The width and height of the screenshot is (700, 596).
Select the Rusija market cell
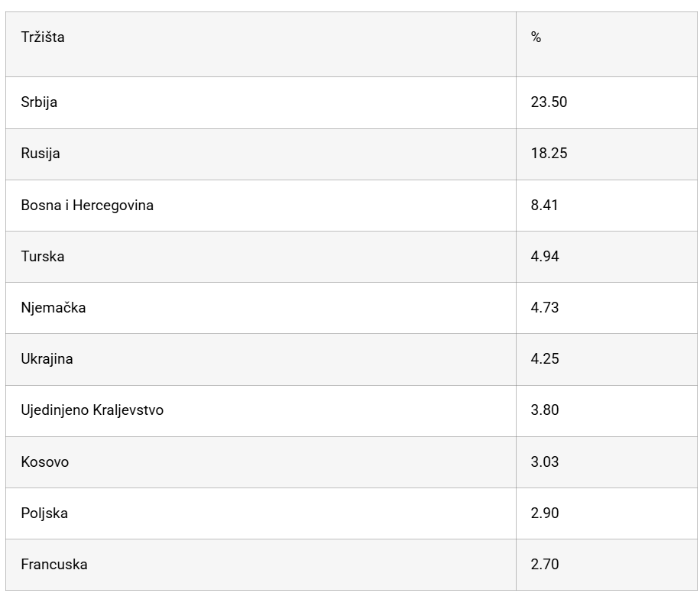pyautogui.click(x=261, y=154)
